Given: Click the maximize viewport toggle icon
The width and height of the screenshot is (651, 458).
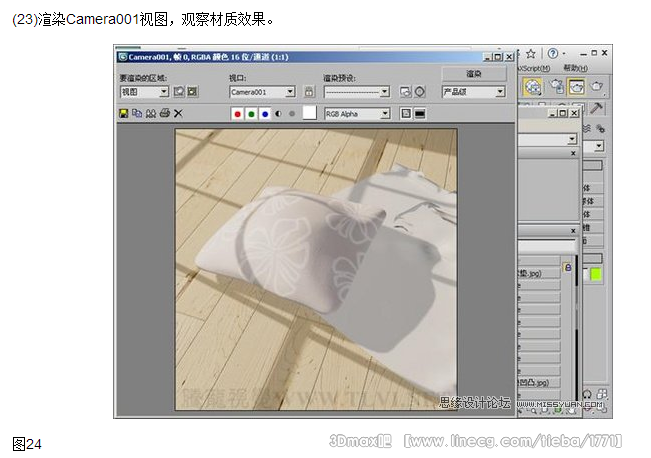Looking at the screenshot, I should pyautogui.click(x=602, y=393).
